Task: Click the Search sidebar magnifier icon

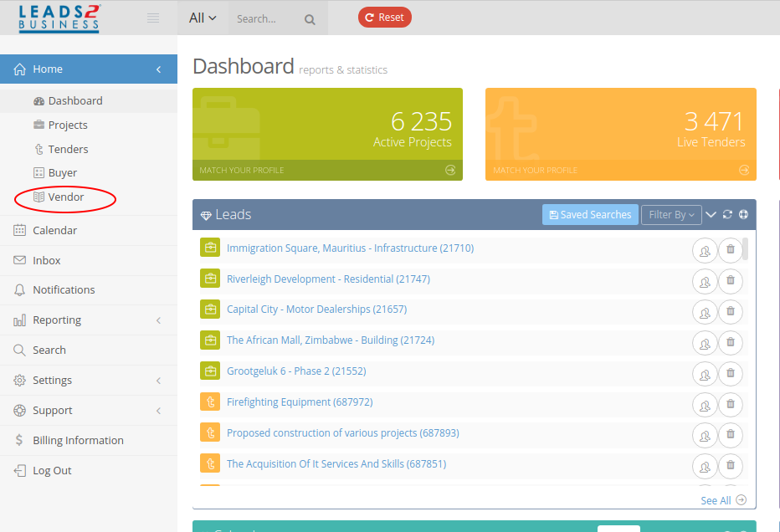Action: 19,350
